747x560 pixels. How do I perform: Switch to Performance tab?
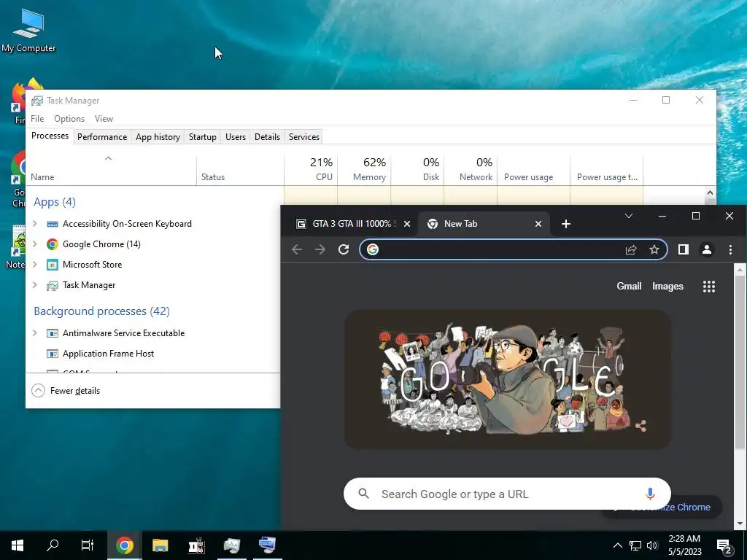(102, 136)
